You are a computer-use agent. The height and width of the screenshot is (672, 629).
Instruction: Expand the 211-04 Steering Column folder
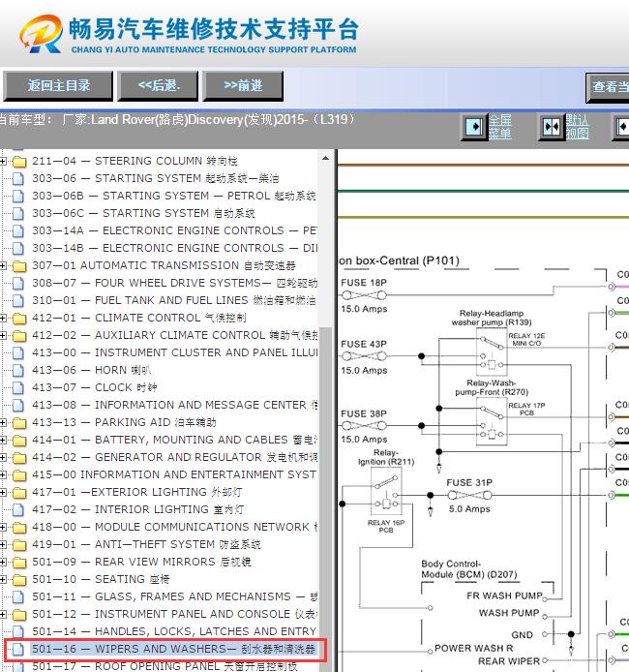tap(3, 161)
